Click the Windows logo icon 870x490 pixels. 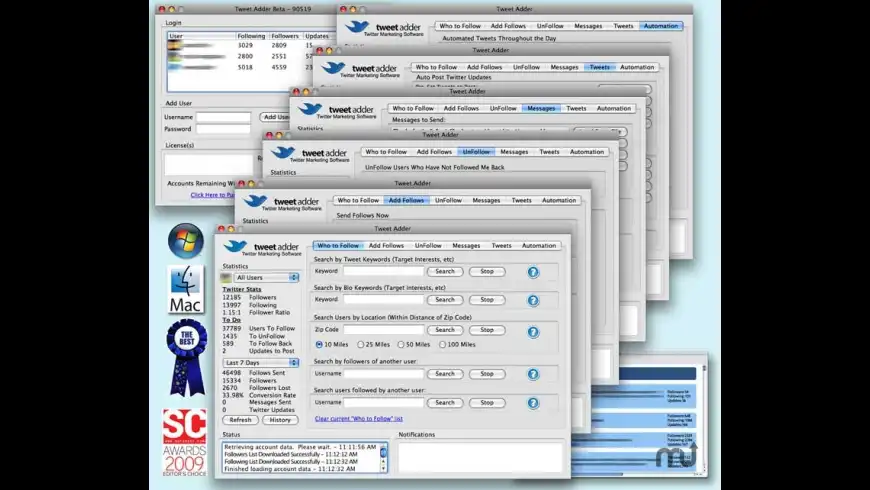pos(186,241)
